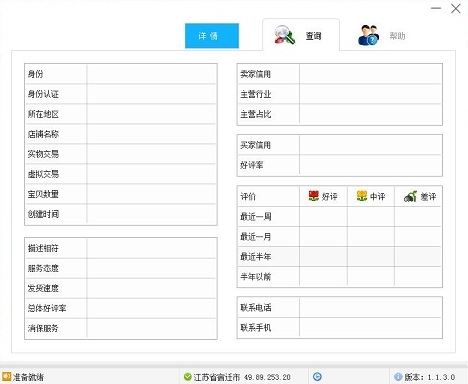Viewport: 468px width, 384px height.
Task: Click the 中评 cell for 最近一月
Action: [371, 237]
